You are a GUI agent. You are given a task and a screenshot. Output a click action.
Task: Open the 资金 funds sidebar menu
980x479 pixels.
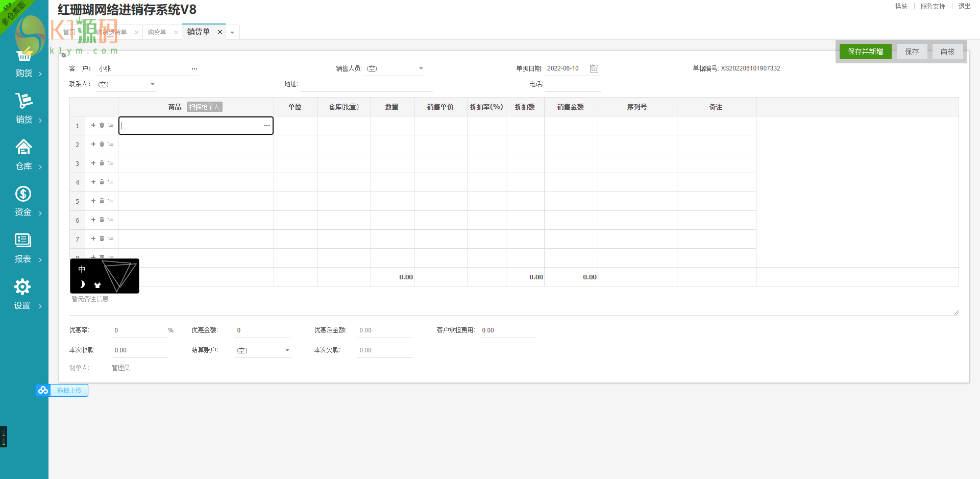[x=23, y=202]
